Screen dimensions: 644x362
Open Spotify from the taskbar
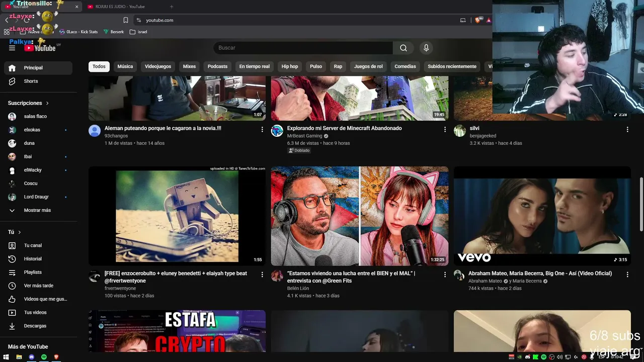[x=44, y=357]
